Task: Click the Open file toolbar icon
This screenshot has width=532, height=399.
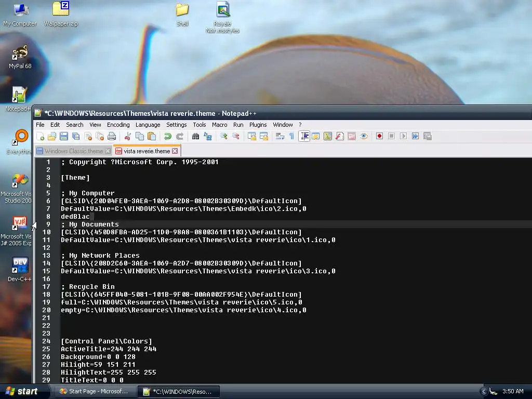Action: click(52, 137)
